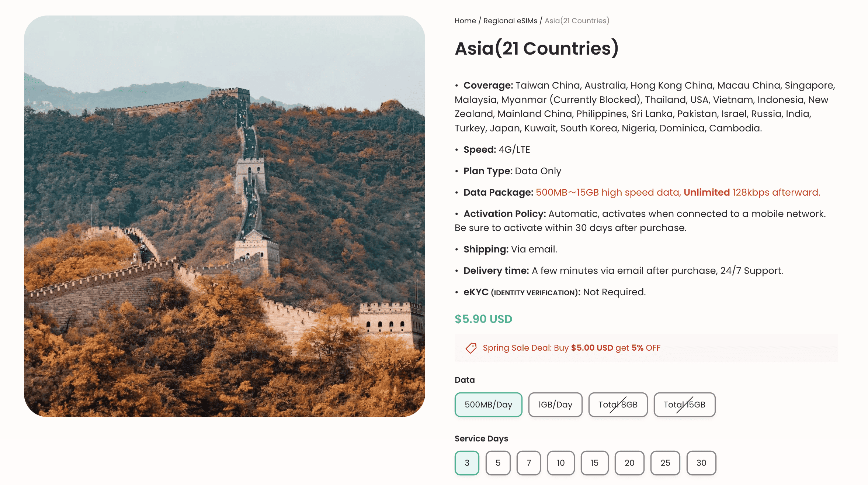
Task: Choose 7 service days
Action: tap(529, 463)
